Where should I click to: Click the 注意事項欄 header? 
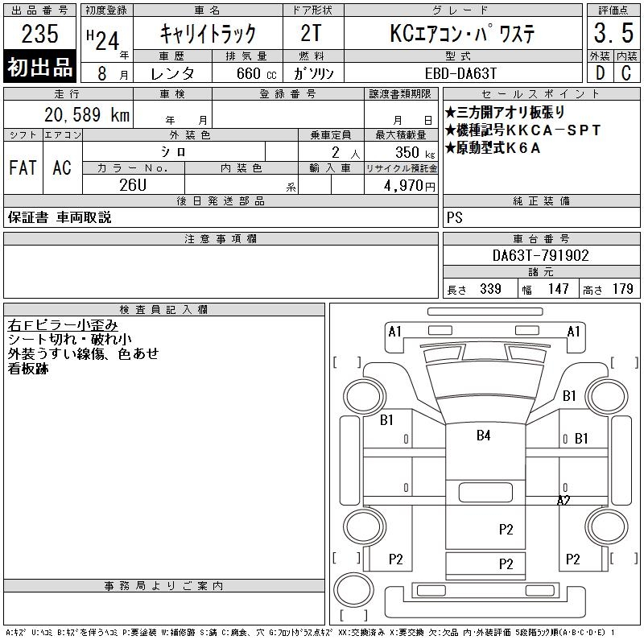[x=221, y=238]
